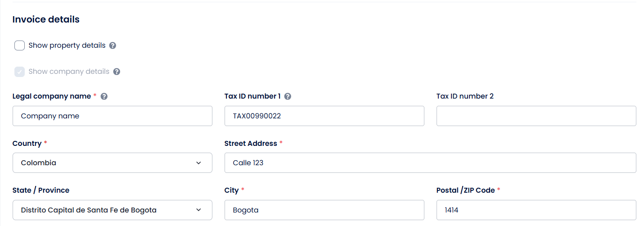Screen dimensions: 644x226
Task: Select the empty Tax ID number 2 field
Action: coord(536,116)
